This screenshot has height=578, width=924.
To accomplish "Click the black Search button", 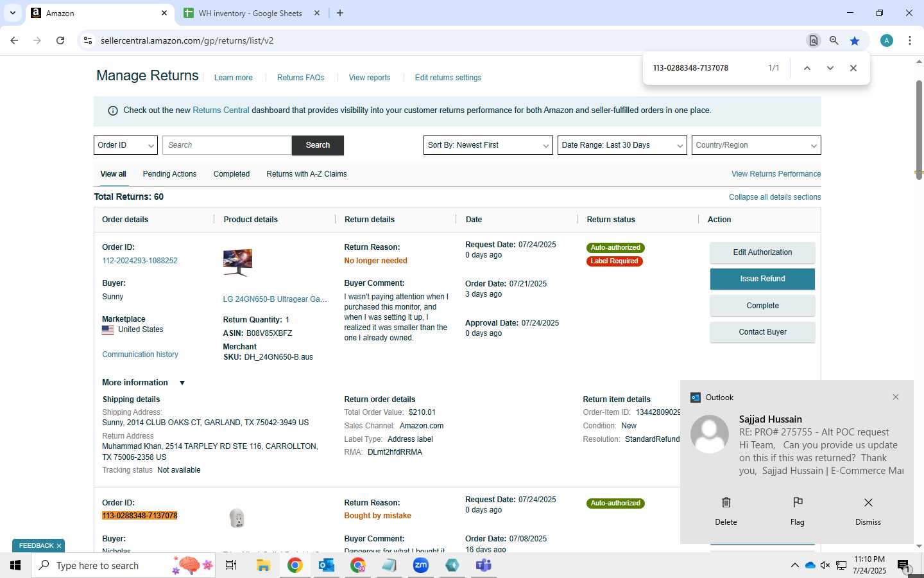I will (318, 145).
